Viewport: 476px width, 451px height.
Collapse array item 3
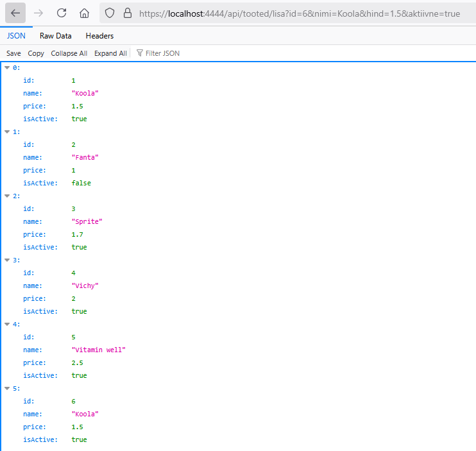(x=8, y=260)
